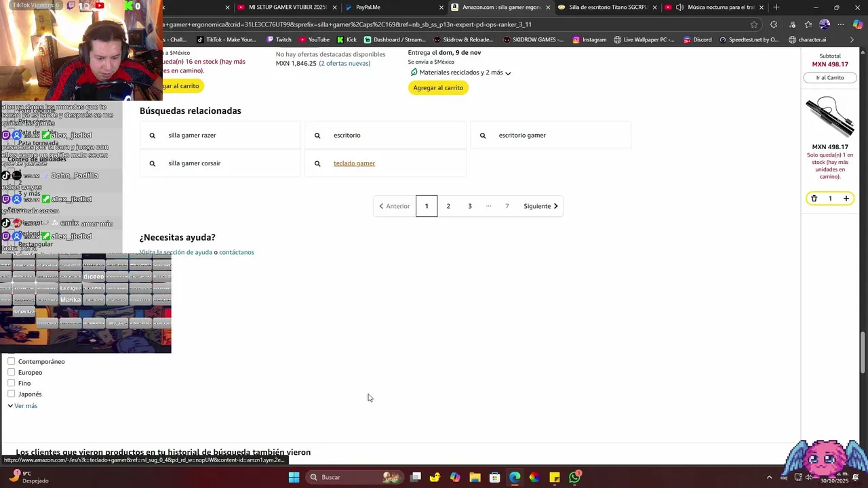Check the Japonés style filter
Image resolution: width=868 pixels, height=488 pixels.
click(12, 394)
